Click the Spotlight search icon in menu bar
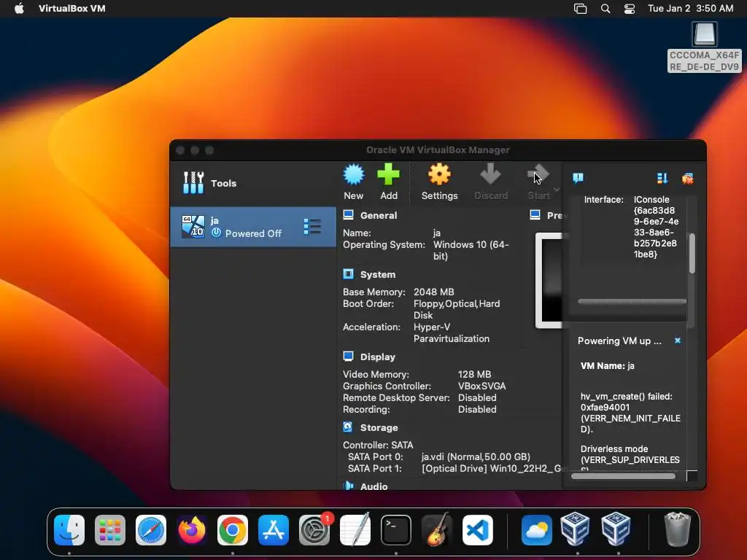Screen dimensions: 747x560 click(x=605, y=9)
